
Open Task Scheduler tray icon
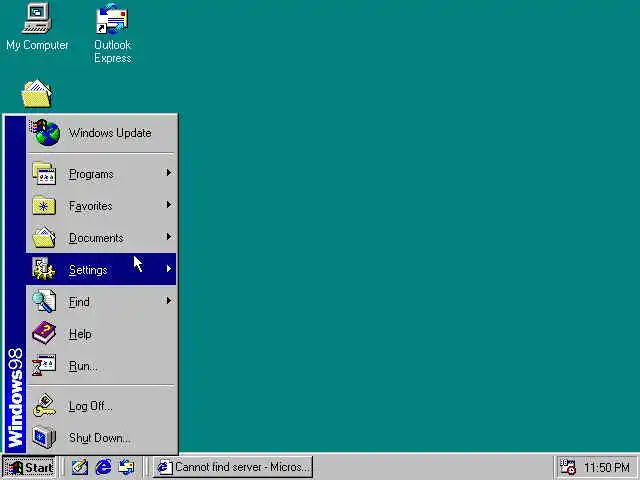(567, 467)
